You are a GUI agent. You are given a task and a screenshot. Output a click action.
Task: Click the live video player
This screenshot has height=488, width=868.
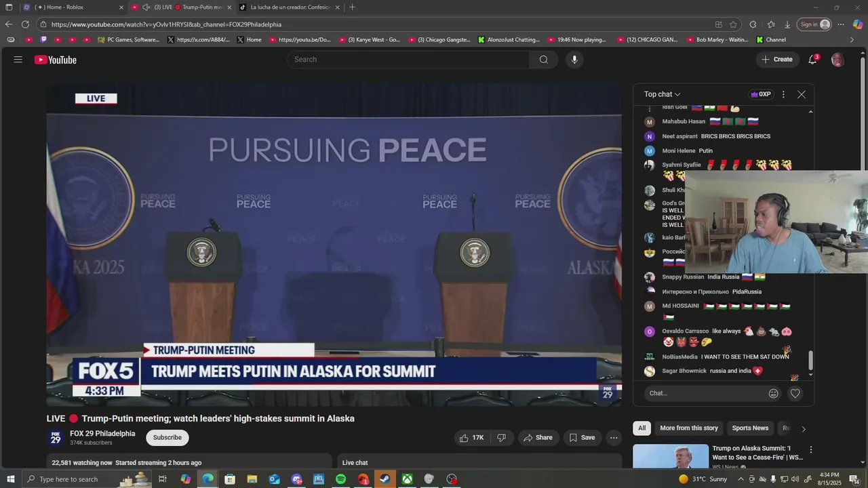[x=334, y=245]
